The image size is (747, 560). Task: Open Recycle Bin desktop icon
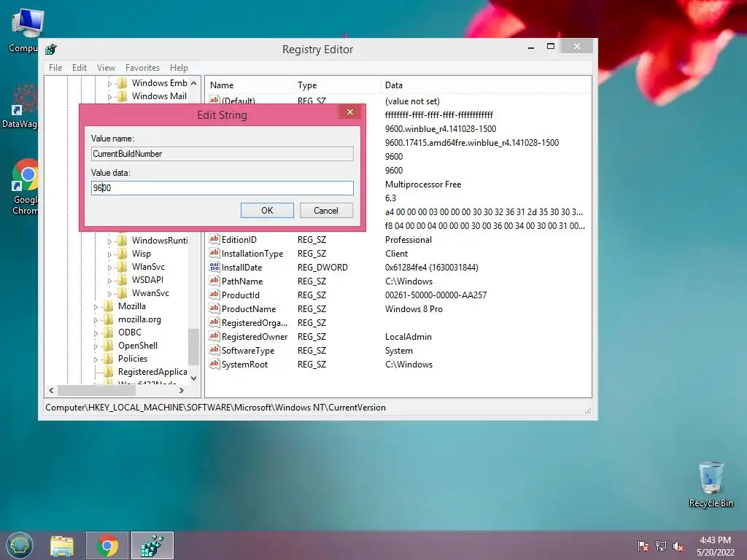711,484
